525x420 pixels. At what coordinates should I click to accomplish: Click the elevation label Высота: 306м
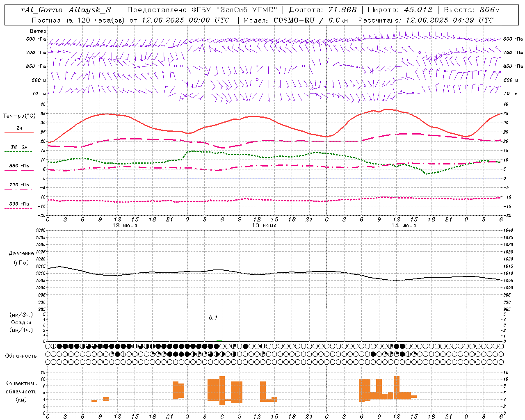(x=472, y=10)
